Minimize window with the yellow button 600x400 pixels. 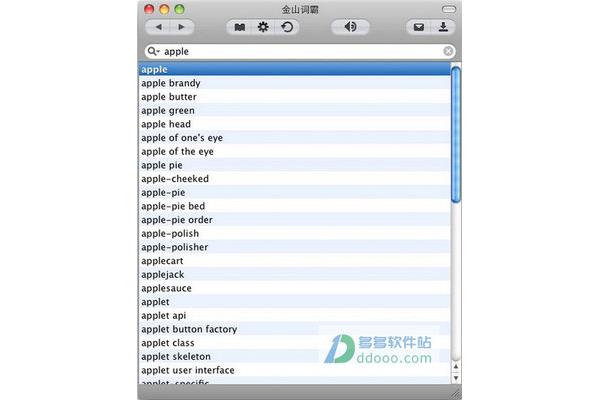coord(164,9)
